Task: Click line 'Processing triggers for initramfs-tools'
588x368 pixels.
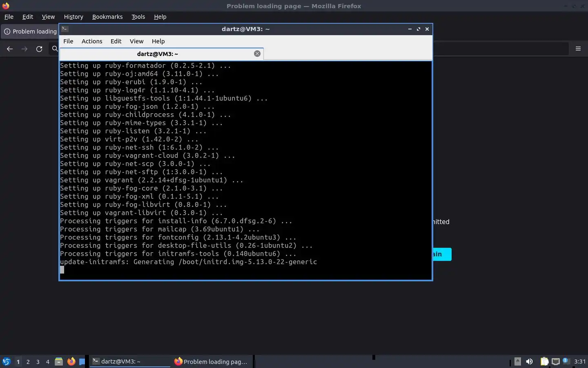Action: [178, 254]
